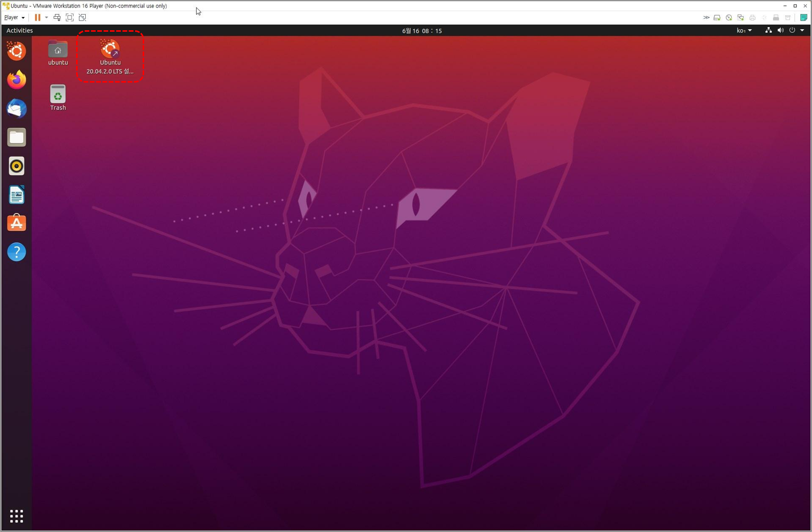The height and width of the screenshot is (532, 812).
Task: Open Thunderbird Mail from the dock
Action: click(17, 108)
